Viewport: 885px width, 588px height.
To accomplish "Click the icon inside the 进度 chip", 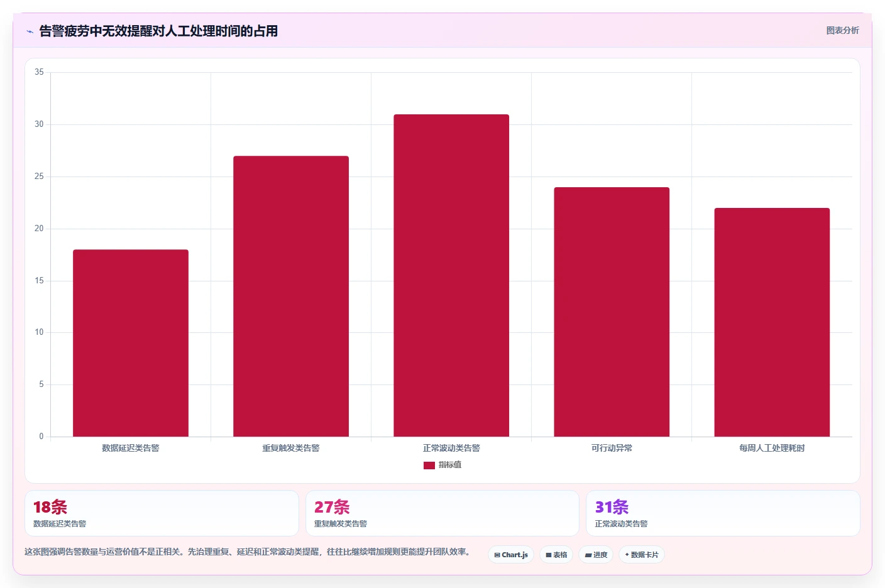I will click(x=588, y=555).
